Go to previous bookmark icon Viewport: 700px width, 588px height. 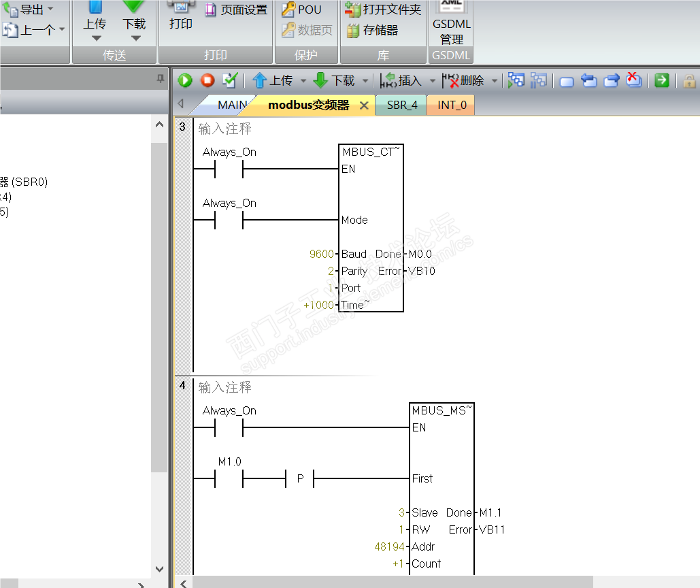[589, 80]
